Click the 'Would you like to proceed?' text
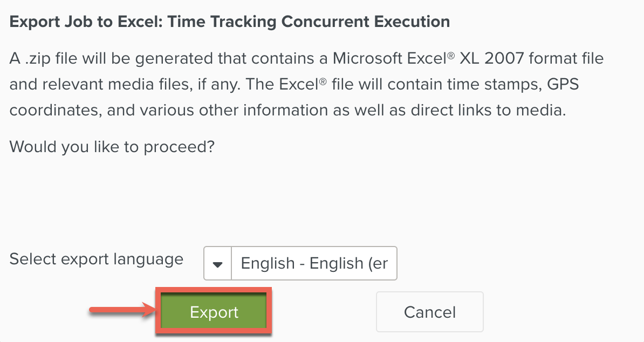This screenshot has width=644, height=342. (x=111, y=146)
